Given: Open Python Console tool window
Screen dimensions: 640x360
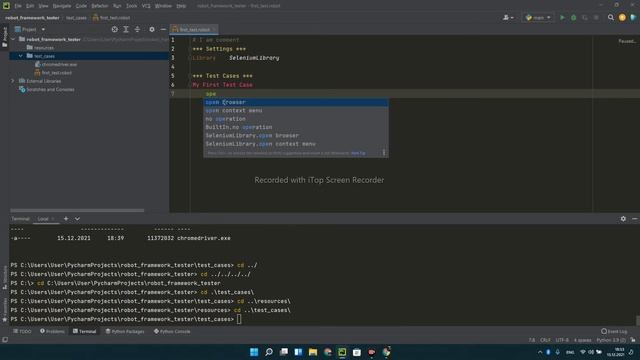Looking at the screenshot, I should tap(172, 331).
